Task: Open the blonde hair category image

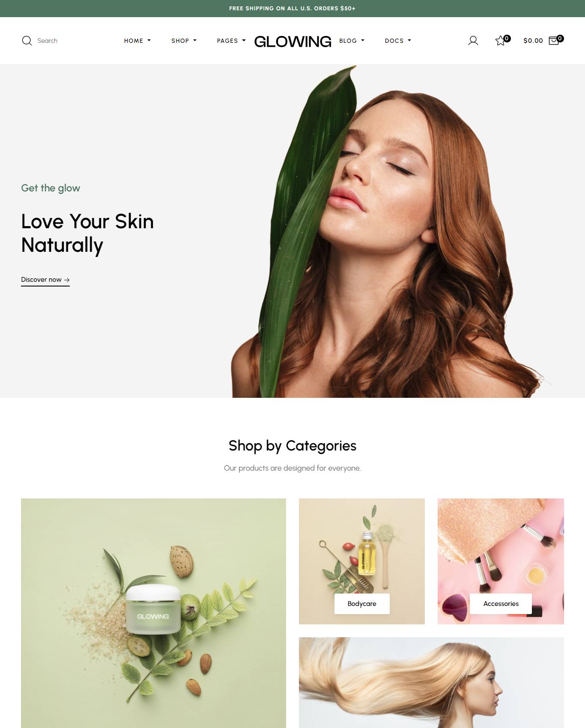Action: [431, 683]
